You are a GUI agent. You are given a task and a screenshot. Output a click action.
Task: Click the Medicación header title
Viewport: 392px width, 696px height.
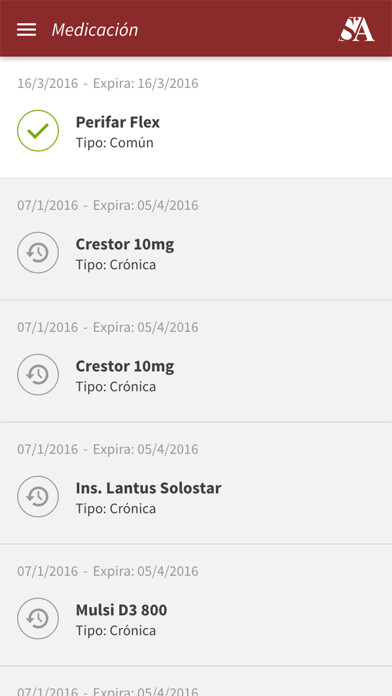(95, 30)
